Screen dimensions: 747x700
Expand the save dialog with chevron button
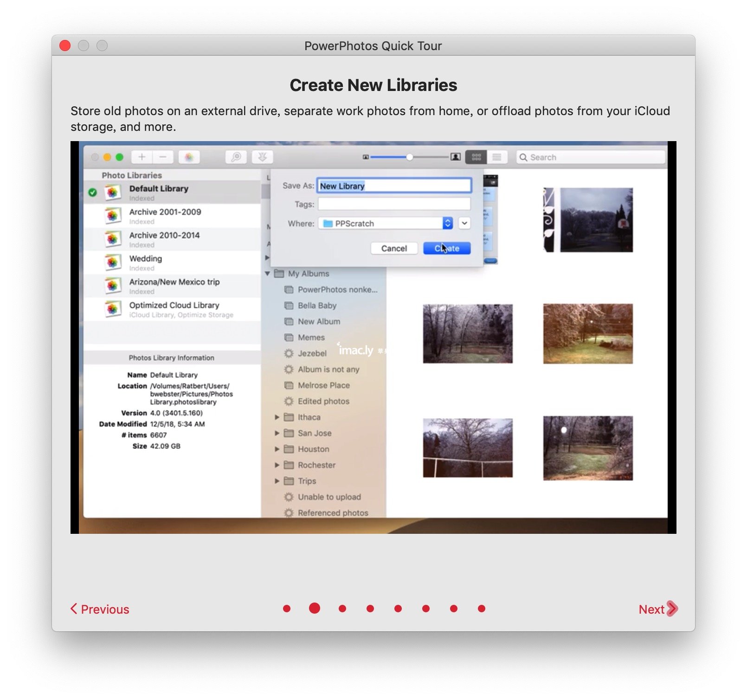pos(464,223)
